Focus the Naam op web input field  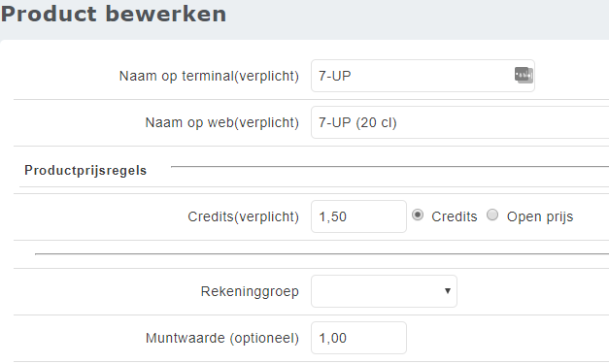pos(459,122)
